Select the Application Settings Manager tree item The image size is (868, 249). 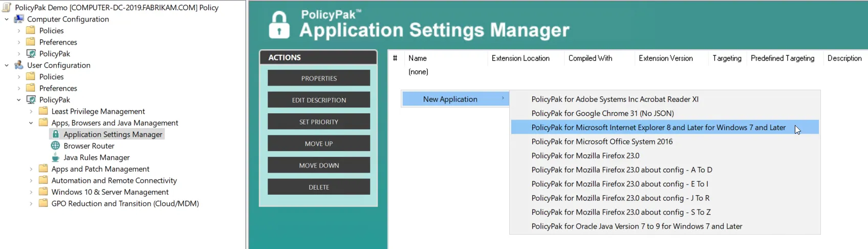coord(113,134)
